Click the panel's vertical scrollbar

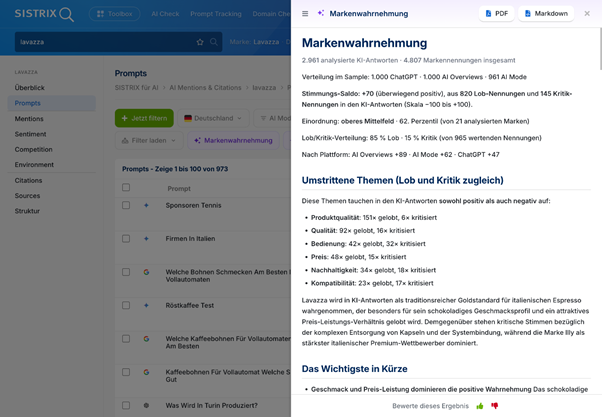pos(600,48)
